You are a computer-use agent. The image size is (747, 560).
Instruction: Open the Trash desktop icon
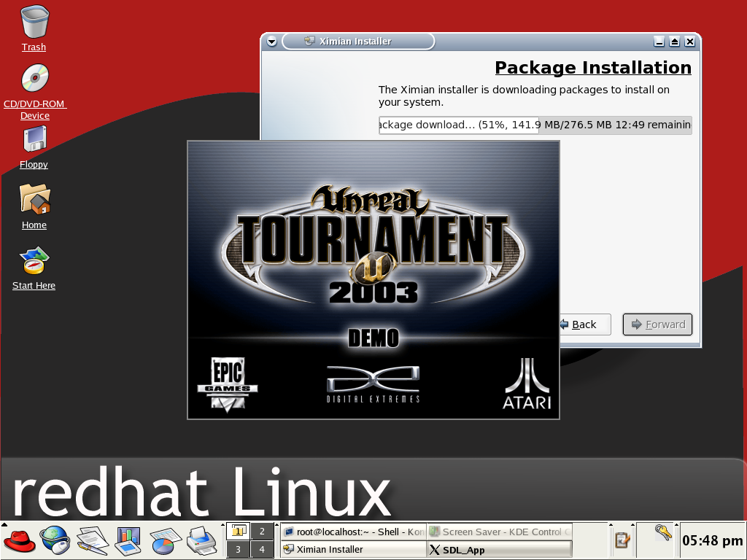click(34, 22)
